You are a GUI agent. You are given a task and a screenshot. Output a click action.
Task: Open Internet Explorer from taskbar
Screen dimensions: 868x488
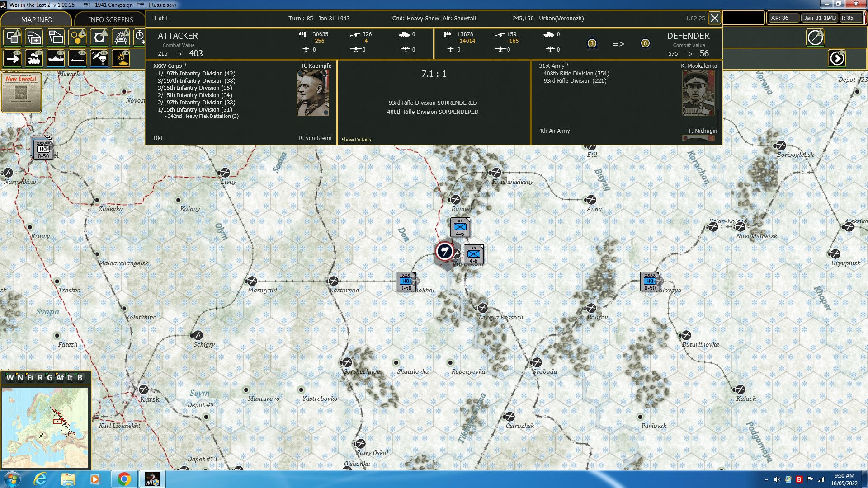pyautogui.click(x=40, y=479)
